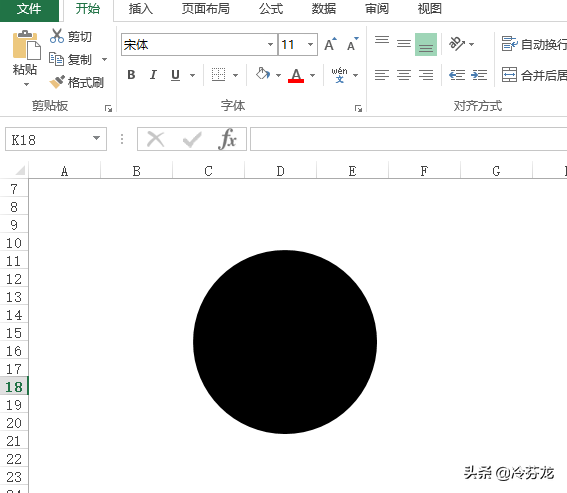The image size is (567, 493).
Task: Open Name Box dropdown arrow
Action: 96,138
